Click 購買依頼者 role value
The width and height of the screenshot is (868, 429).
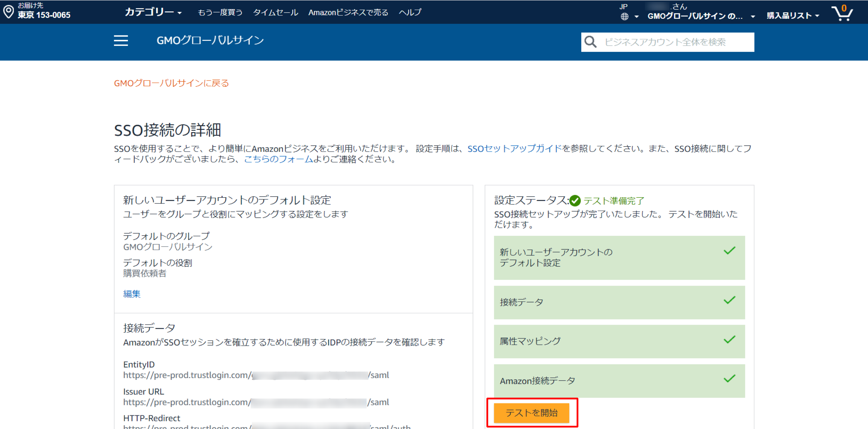tap(145, 273)
